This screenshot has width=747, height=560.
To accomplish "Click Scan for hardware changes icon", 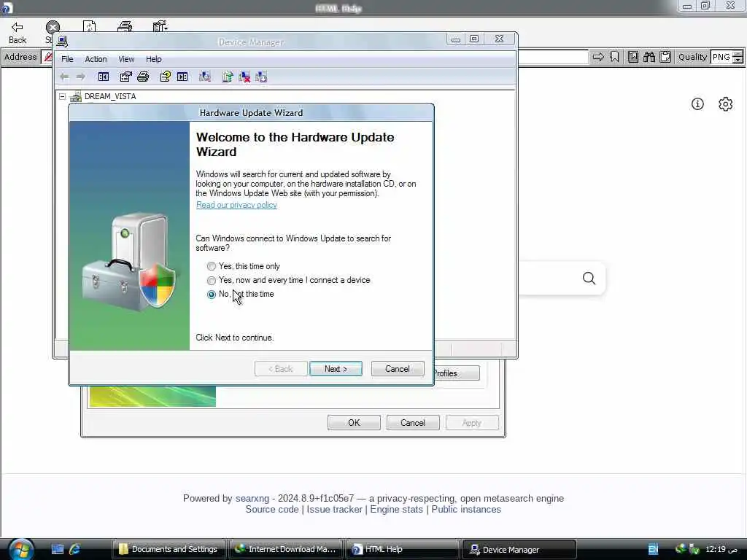I will 205,77.
